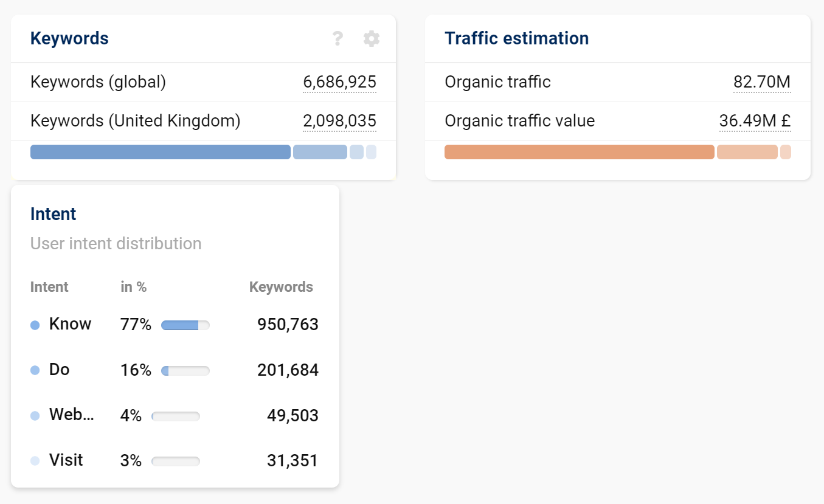
Task: Click the Organic traffic value 36.49M £
Action: [x=755, y=121]
